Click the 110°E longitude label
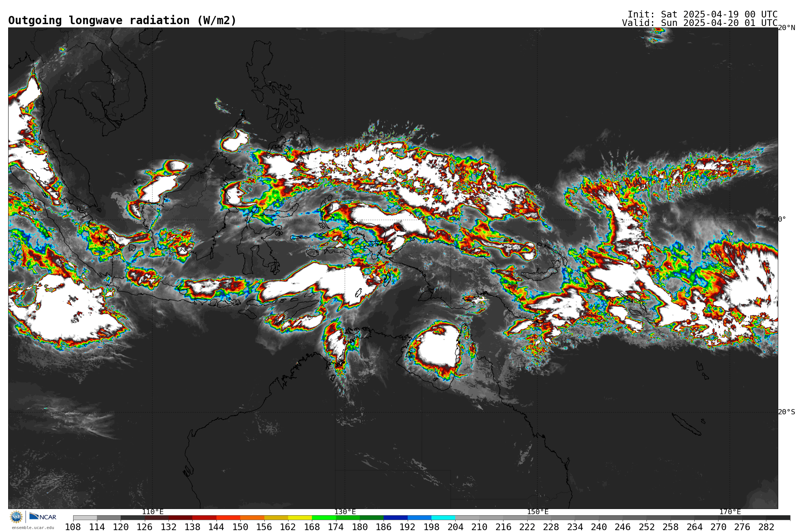 click(x=153, y=512)
